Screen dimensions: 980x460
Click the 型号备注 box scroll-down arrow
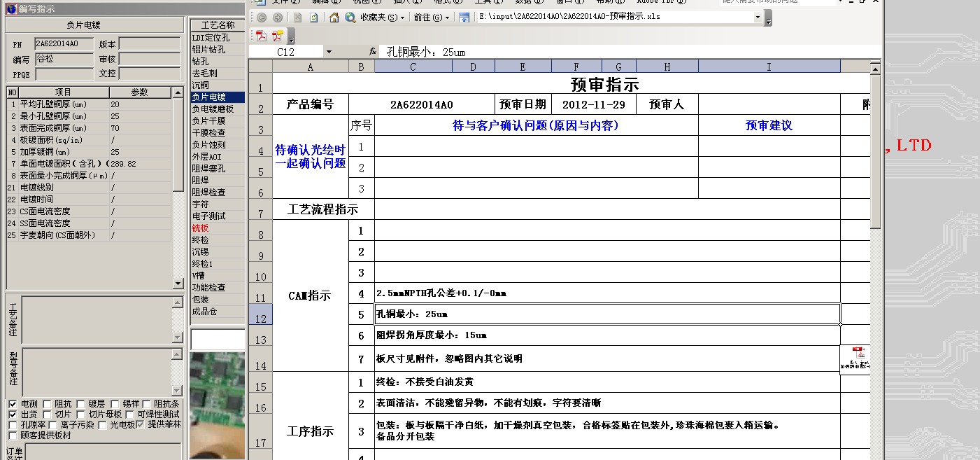click(178, 390)
